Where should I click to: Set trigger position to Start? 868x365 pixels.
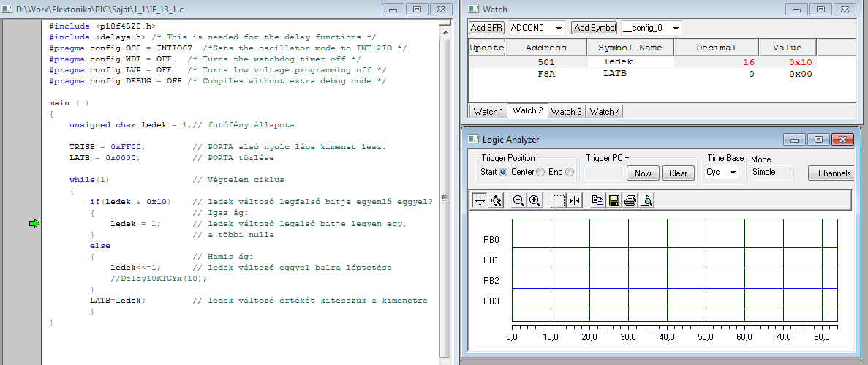503,172
